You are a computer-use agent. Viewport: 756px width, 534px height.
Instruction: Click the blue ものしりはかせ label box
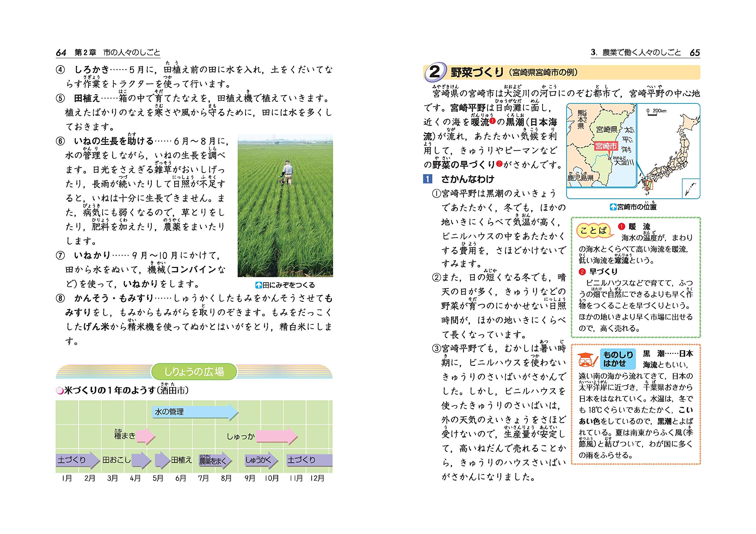click(x=618, y=359)
